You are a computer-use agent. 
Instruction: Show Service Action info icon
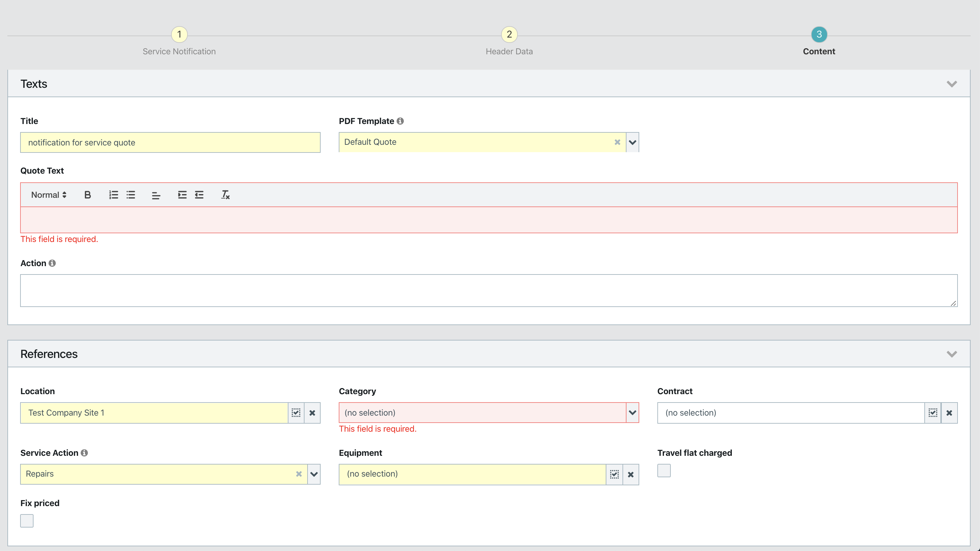tap(85, 453)
